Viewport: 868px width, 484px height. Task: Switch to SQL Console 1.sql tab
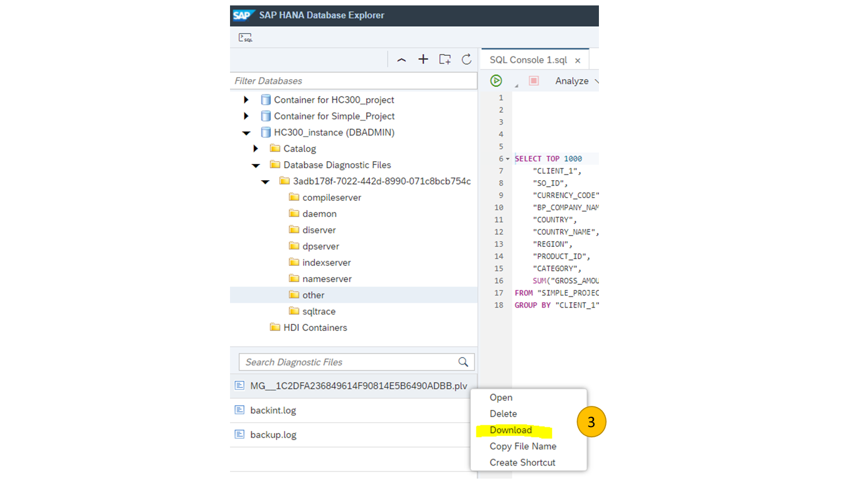(x=528, y=60)
